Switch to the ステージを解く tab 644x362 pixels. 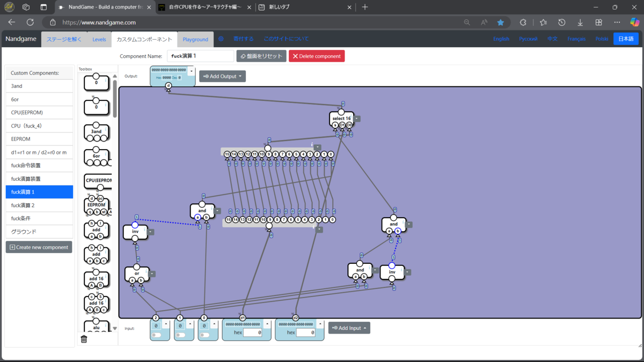(x=64, y=39)
